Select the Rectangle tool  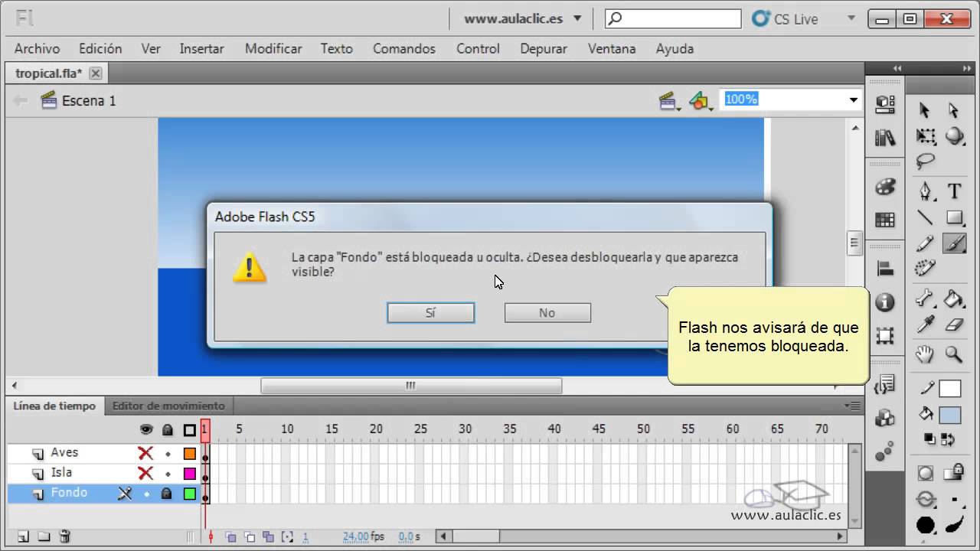(954, 217)
